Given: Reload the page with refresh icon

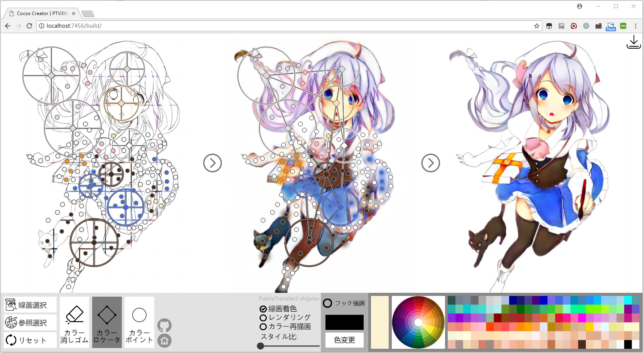Looking at the screenshot, I should (x=29, y=26).
